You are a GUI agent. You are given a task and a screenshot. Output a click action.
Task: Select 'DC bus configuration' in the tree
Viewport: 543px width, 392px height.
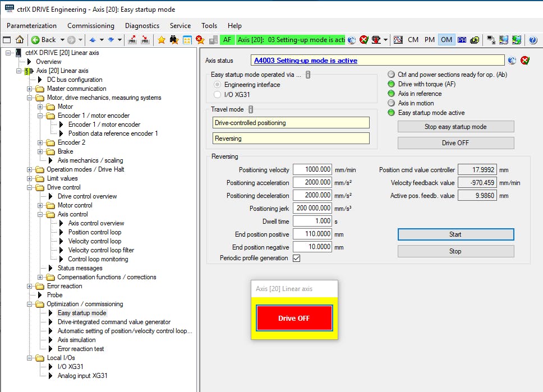coord(75,80)
